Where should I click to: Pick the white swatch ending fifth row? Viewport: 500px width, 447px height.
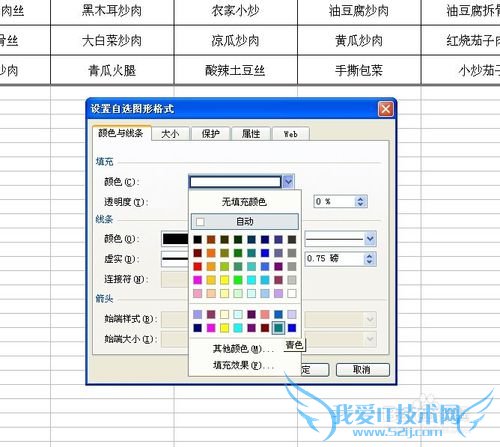pyautogui.click(x=292, y=293)
